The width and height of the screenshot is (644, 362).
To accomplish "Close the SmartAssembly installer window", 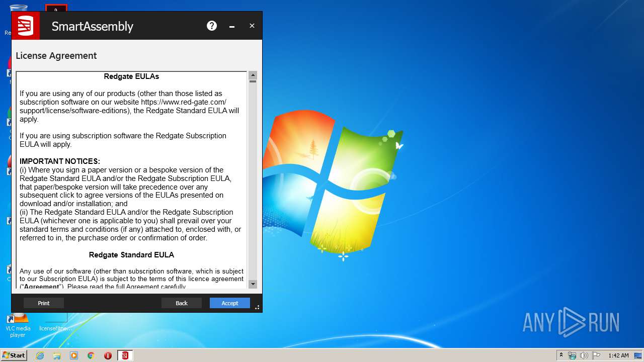I will click(x=252, y=26).
